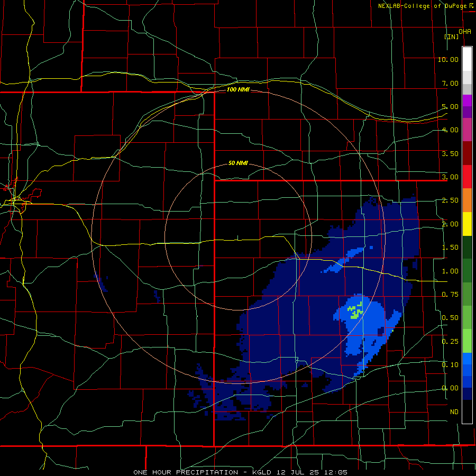Click the 3.50 scale label

click(x=450, y=153)
